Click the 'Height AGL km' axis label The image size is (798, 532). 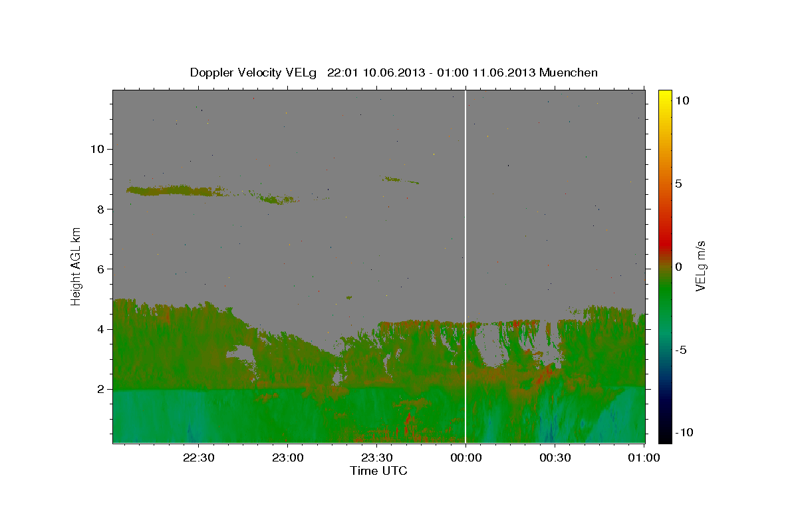[76, 266]
